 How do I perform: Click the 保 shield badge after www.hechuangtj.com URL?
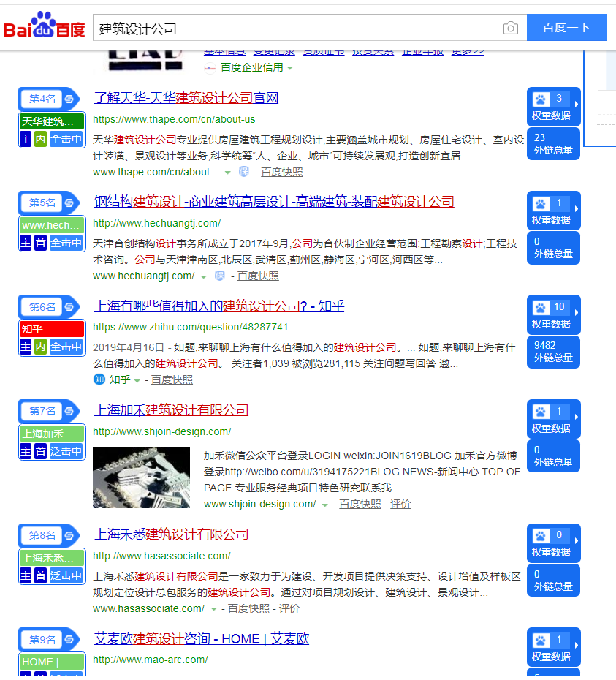click(x=220, y=276)
